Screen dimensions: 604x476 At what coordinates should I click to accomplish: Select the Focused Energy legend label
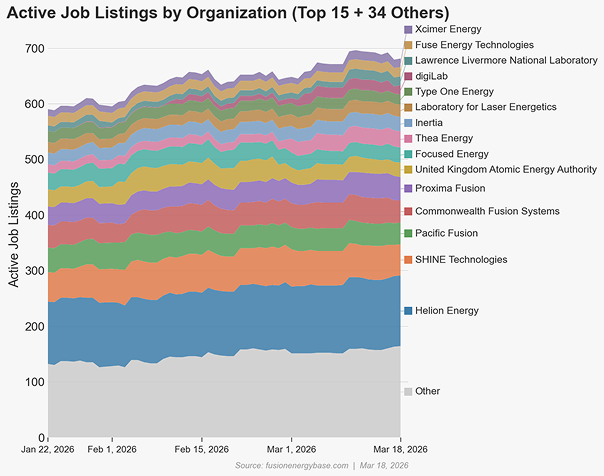coord(452,154)
